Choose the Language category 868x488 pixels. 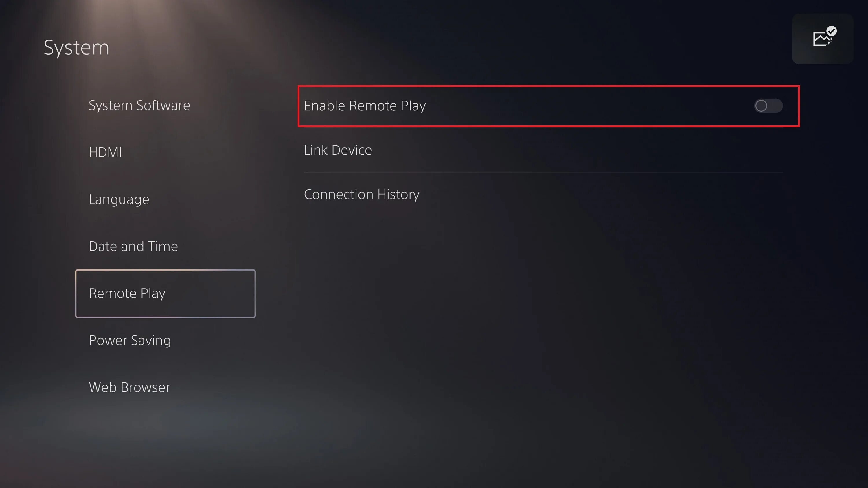119,199
